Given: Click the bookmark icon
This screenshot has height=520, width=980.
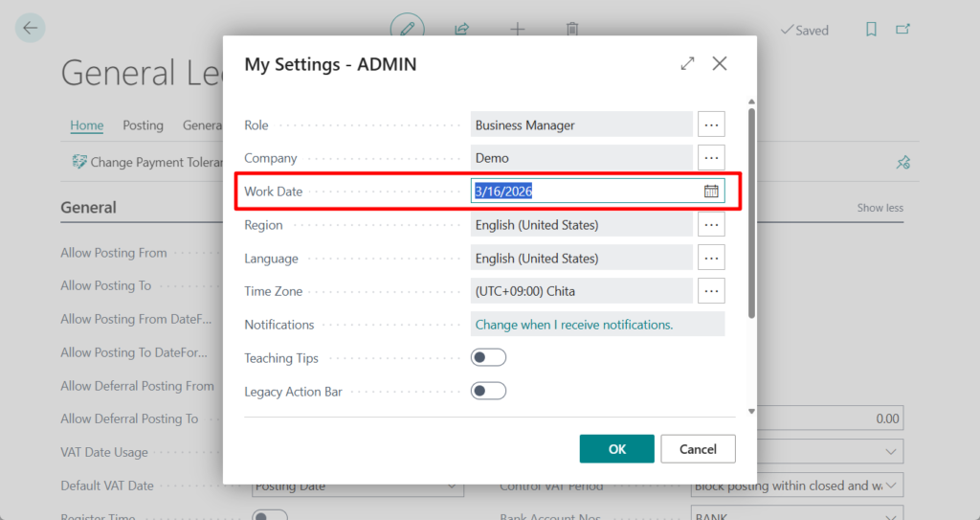Looking at the screenshot, I should 871,30.
